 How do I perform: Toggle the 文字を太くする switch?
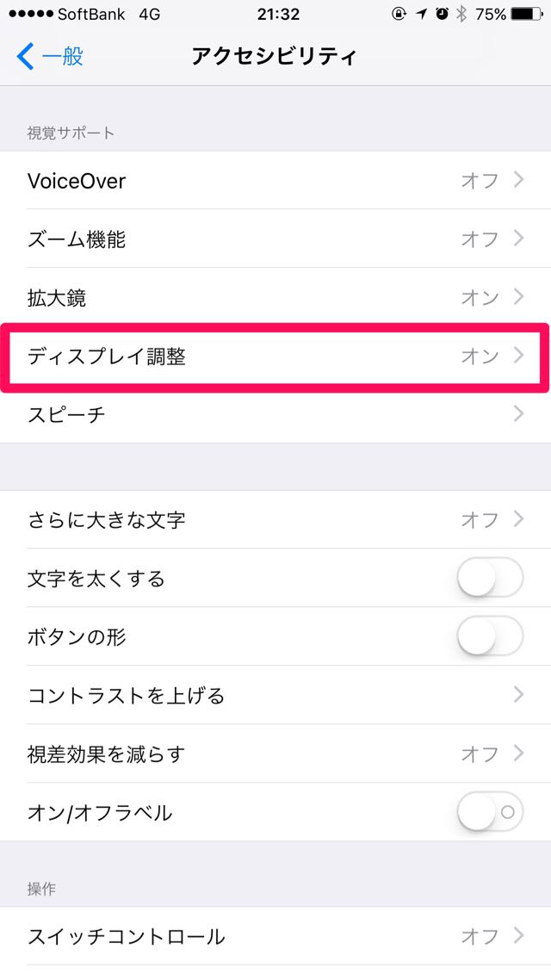[x=490, y=578]
